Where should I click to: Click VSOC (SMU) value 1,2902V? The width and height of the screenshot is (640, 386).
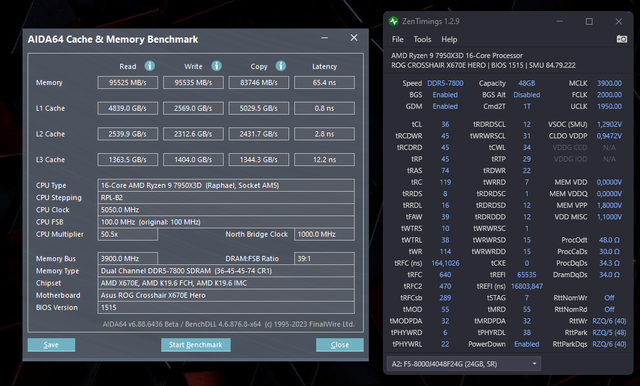[x=609, y=124]
